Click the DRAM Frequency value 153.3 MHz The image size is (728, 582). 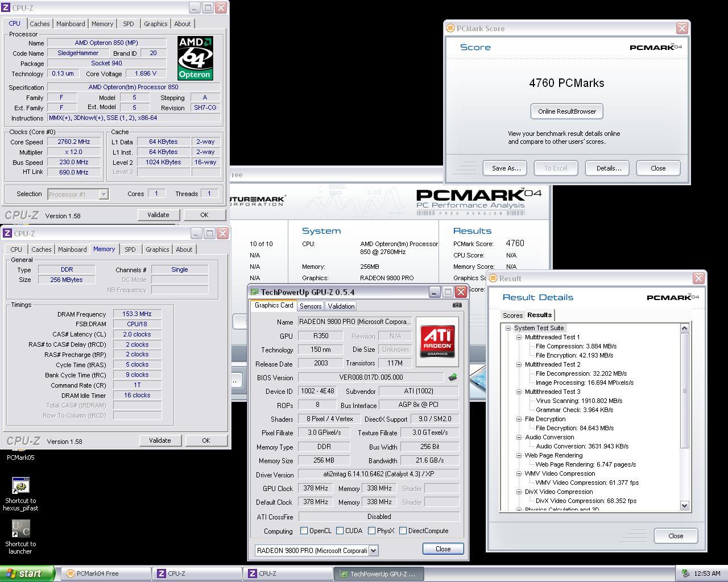[137, 314]
